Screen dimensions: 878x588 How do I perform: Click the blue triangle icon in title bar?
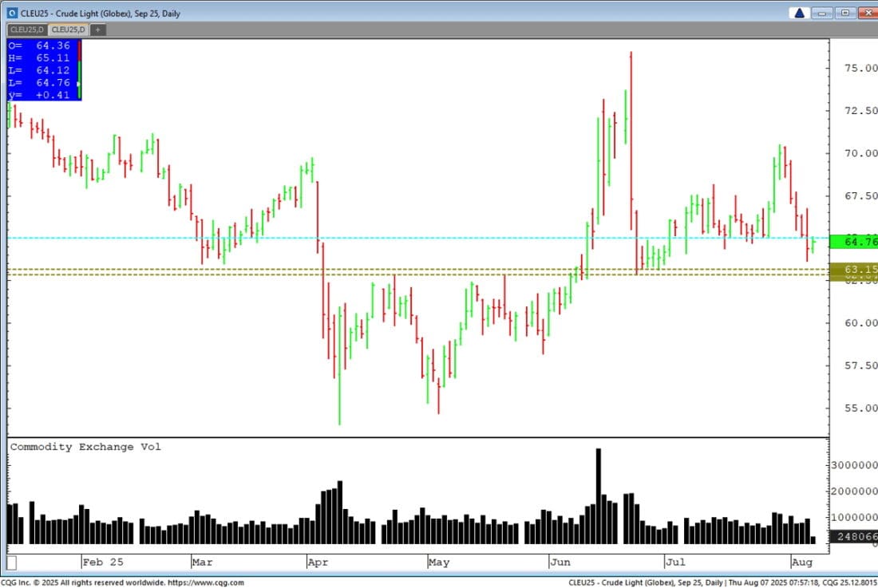[x=798, y=13]
